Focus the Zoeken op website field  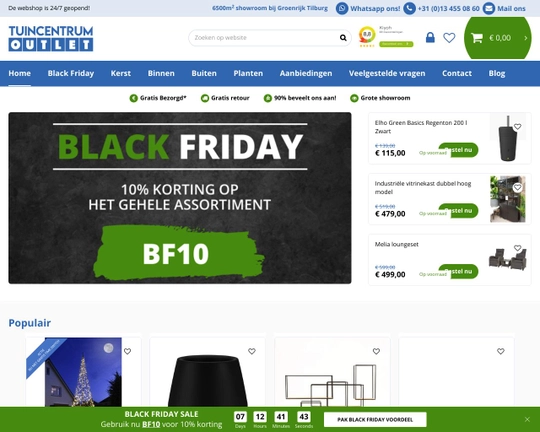tap(265, 38)
